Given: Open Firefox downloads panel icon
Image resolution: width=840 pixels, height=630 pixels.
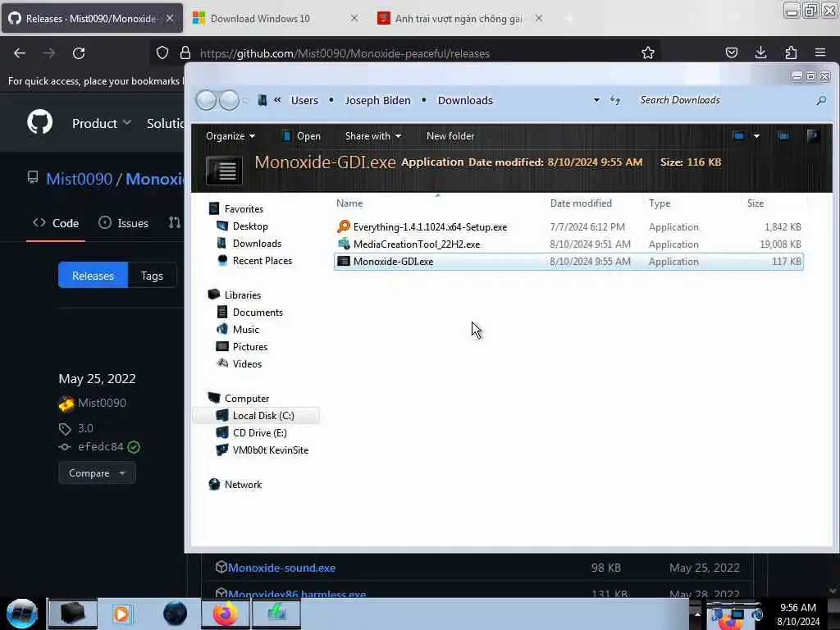Looking at the screenshot, I should point(760,52).
